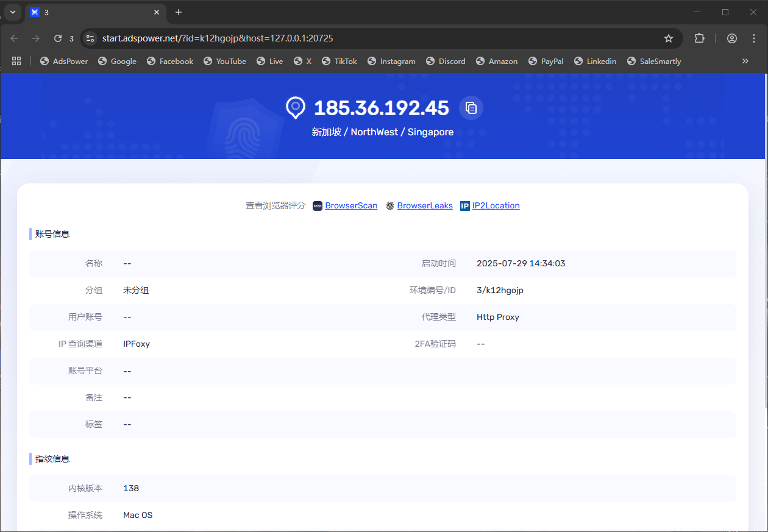Click the Mac OS value
768x532 pixels.
coord(138,516)
